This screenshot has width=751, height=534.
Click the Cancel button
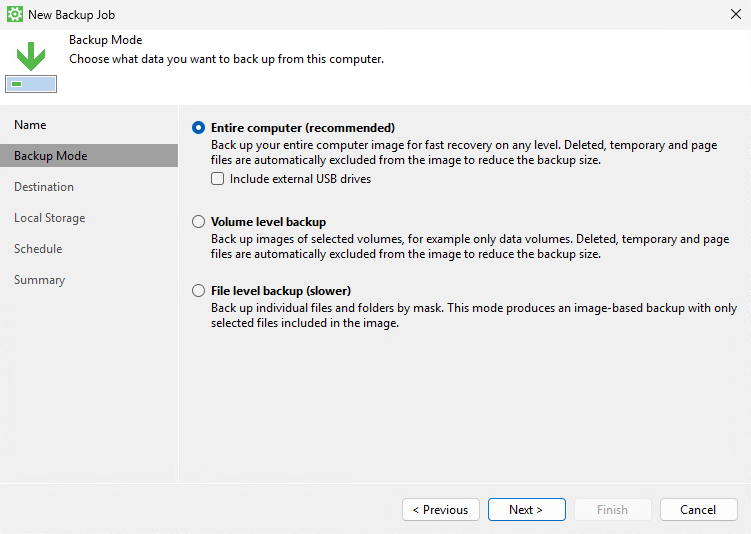click(x=698, y=510)
